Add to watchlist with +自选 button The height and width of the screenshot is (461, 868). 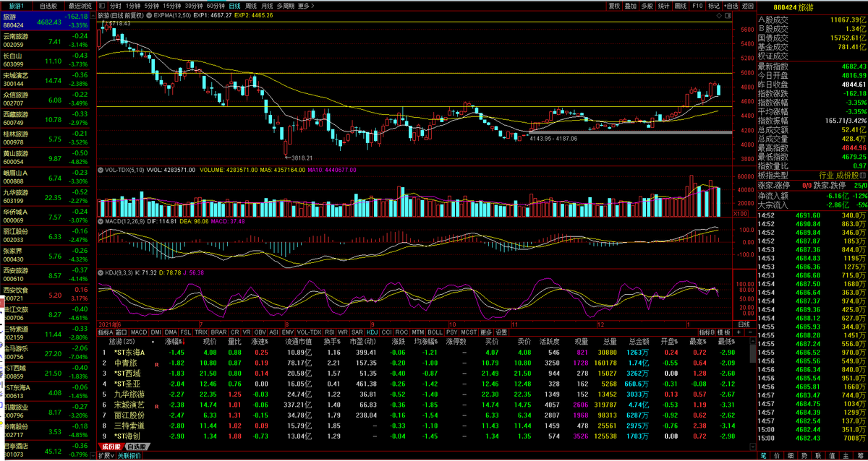tap(731, 6)
